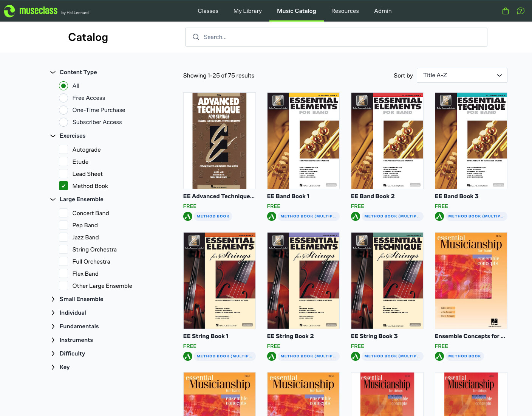Select the All content type radio
The width and height of the screenshot is (532, 416).
point(63,86)
